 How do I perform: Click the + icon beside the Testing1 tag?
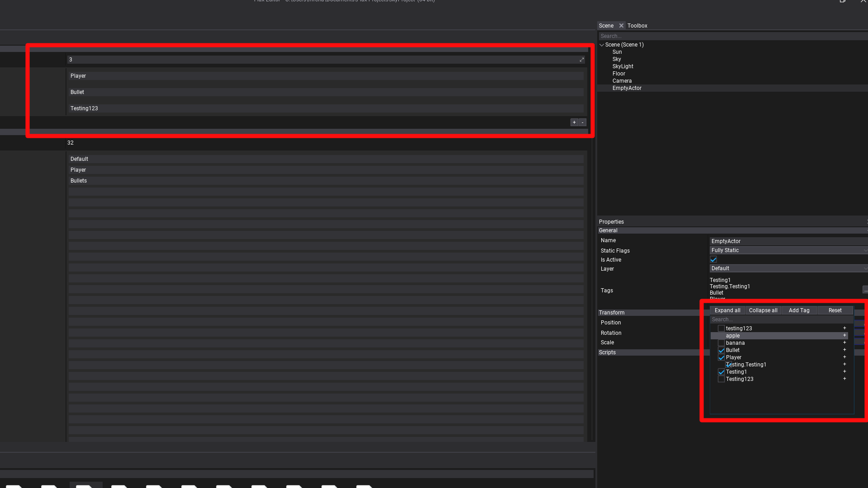tap(844, 371)
